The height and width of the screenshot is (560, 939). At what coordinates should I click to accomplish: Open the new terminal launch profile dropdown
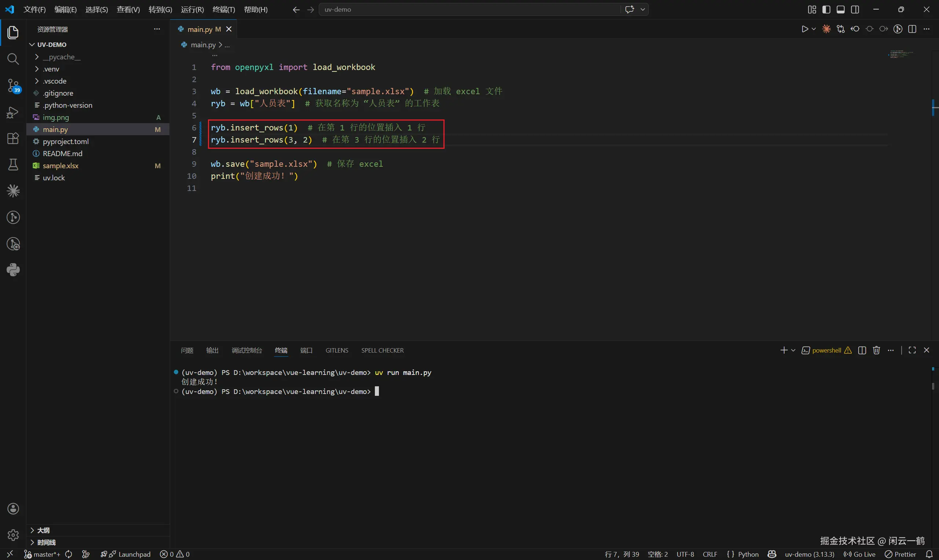pyautogui.click(x=793, y=350)
